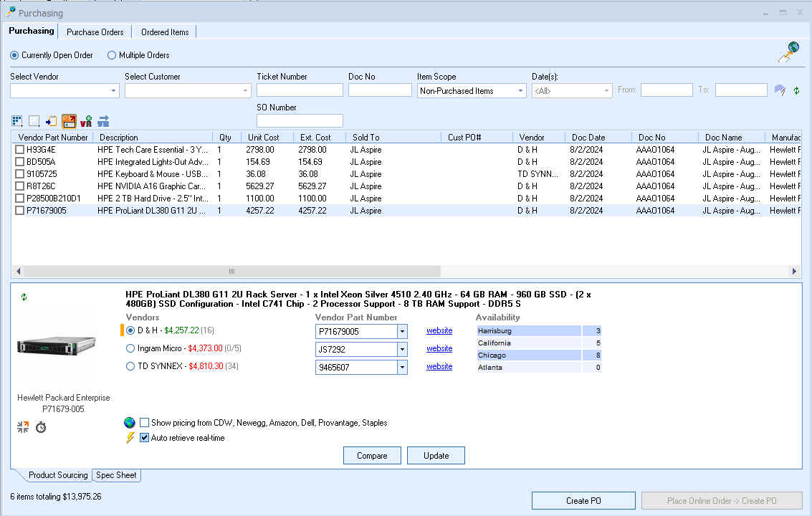Open the Select Vendor dropdown
The height and width of the screenshot is (516, 812).
coord(114,91)
